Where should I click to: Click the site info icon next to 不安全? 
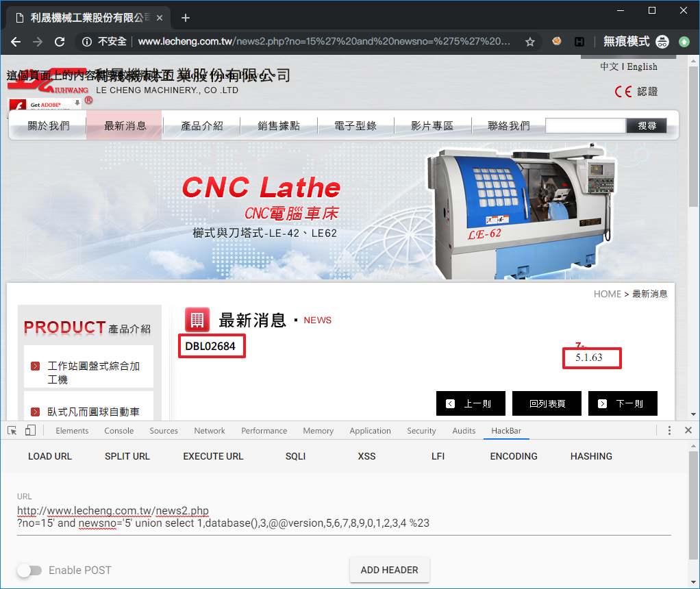[x=87, y=42]
